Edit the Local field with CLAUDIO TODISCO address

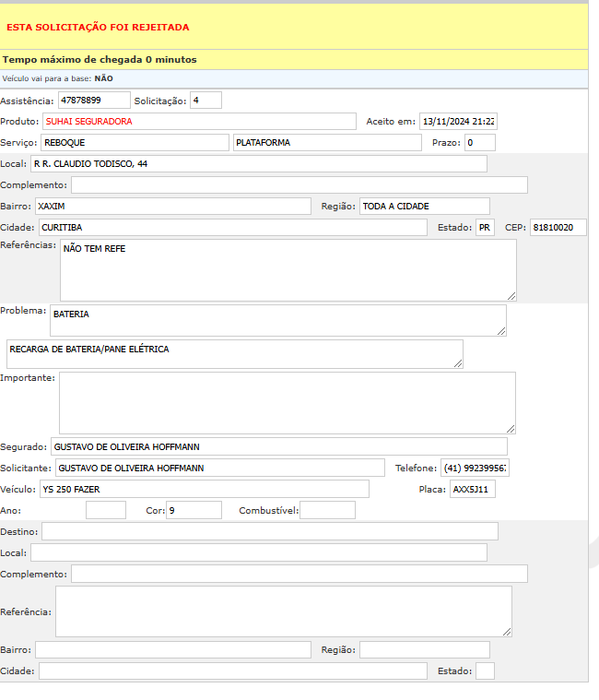tap(258, 163)
